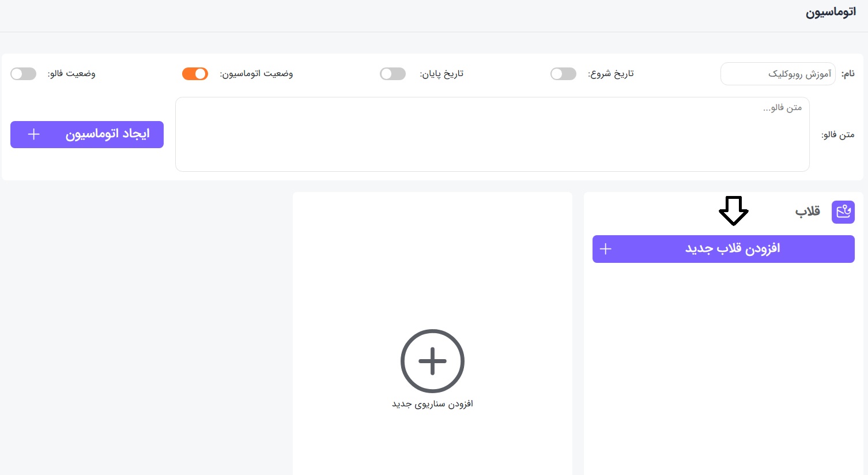Click the قلاب section heading text

click(x=807, y=212)
